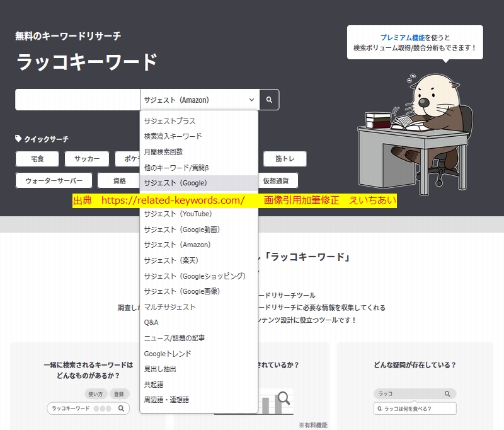504x430 pixels.
Task: Select 他のキーワード/質問β option
Action: [x=199, y=168]
